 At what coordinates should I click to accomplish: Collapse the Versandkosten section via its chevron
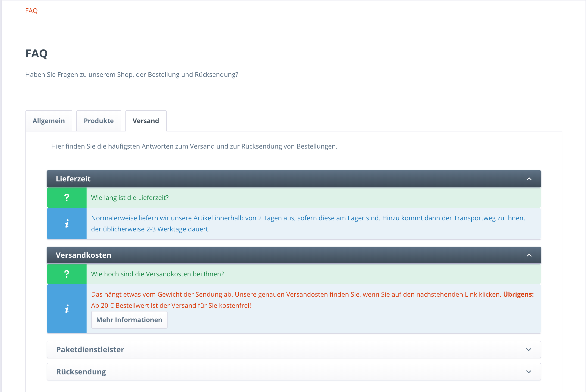(529, 255)
